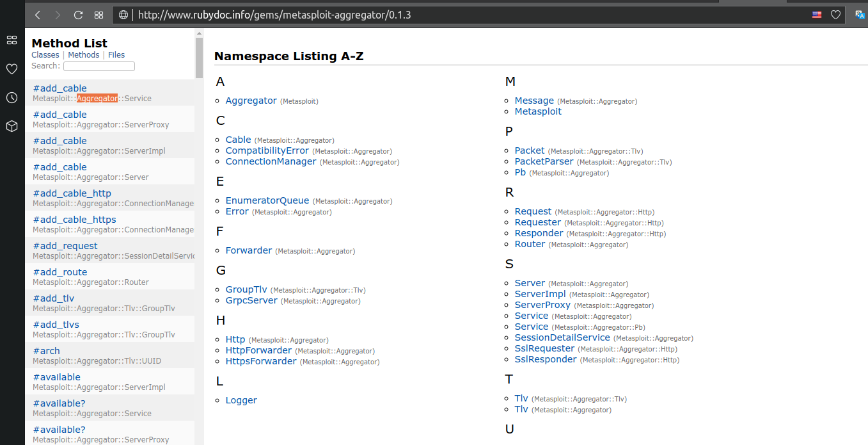
Task: Bookmark page with address bar heart icon
Action: (835, 15)
